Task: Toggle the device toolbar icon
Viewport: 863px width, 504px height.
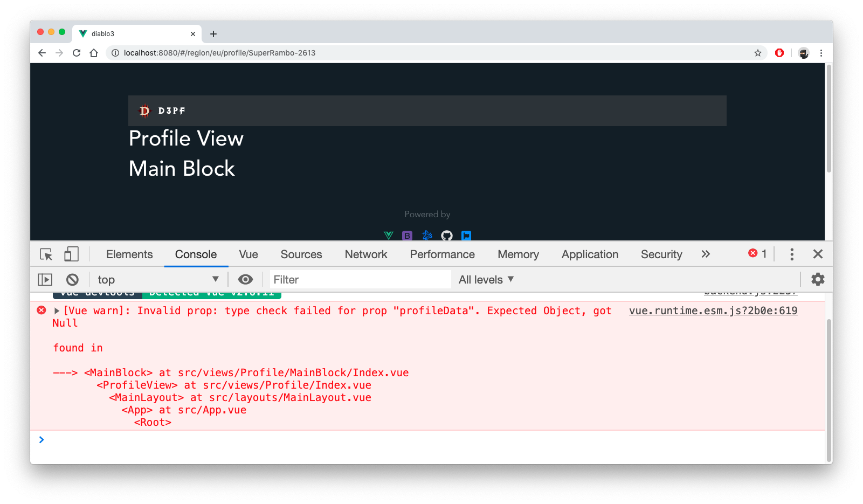Action: (71, 254)
